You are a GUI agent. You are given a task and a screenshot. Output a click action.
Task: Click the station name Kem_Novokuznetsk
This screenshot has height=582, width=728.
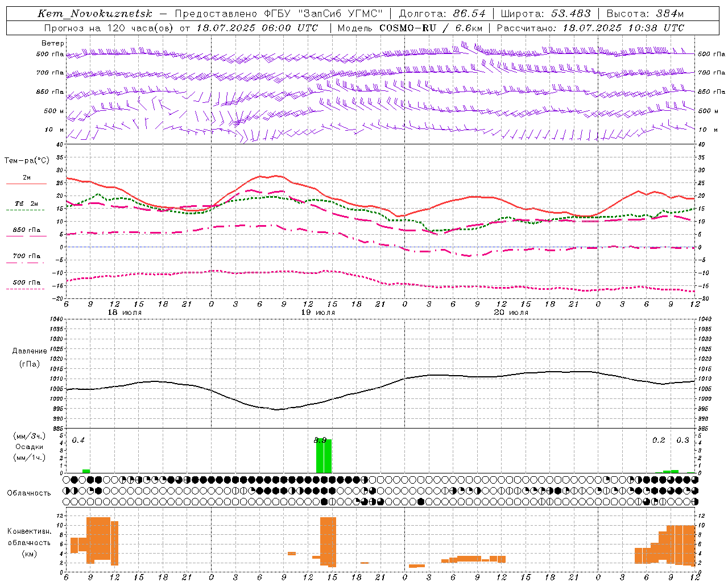click(x=95, y=14)
